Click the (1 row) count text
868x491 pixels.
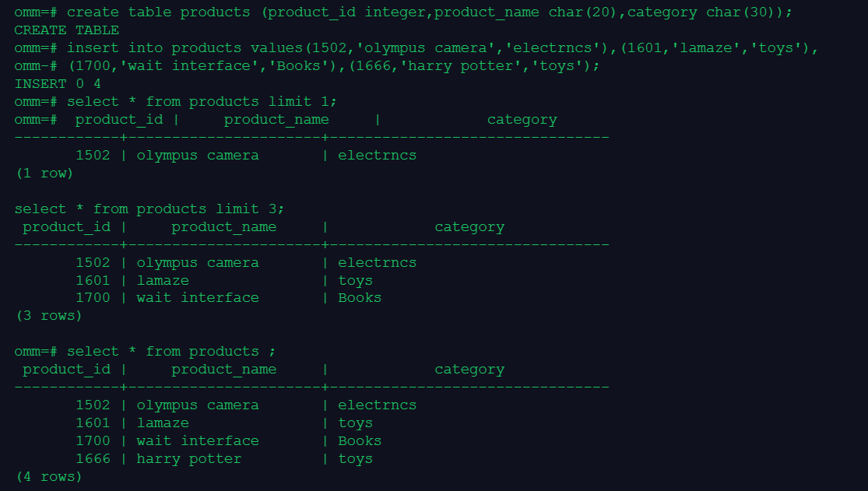pyautogui.click(x=44, y=174)
